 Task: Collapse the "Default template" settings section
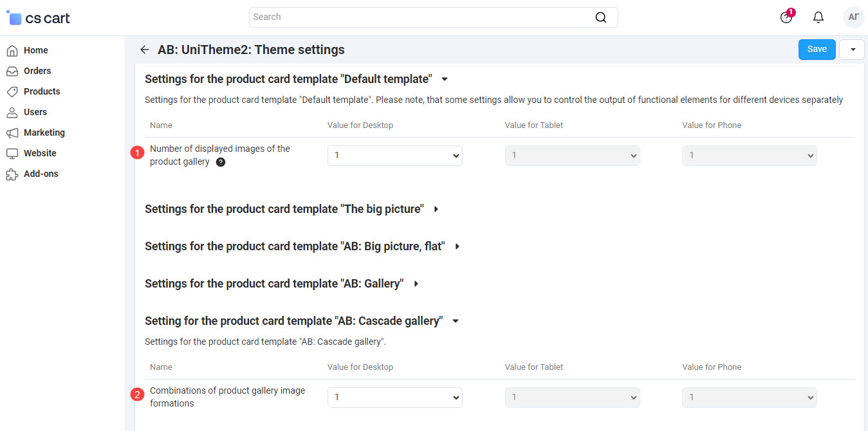click(x=296, y=79)
